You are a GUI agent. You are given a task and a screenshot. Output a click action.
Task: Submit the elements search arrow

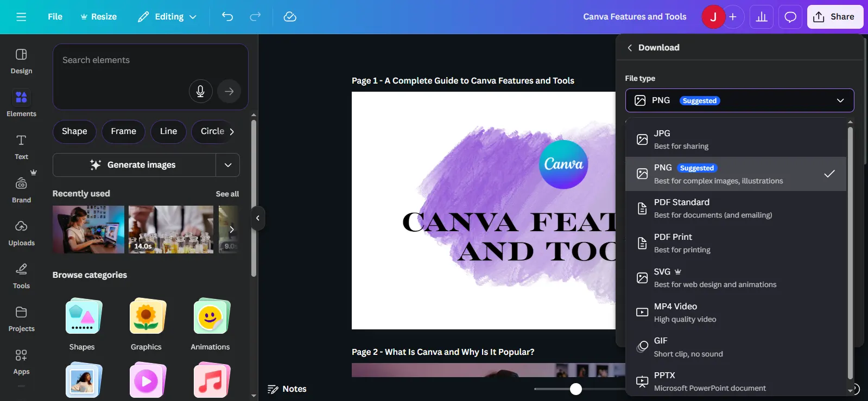tap(229, 91)
